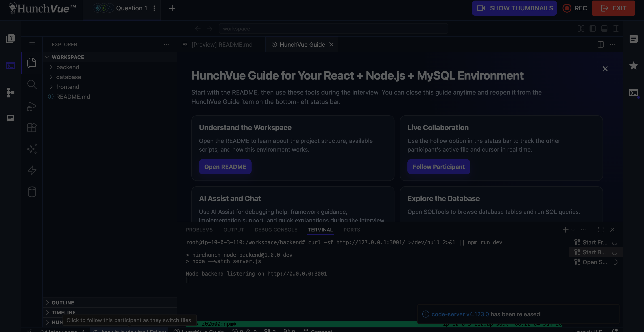Open the AI Assist sparkle icon
644x332 pixels.
(x=32, y=149)
